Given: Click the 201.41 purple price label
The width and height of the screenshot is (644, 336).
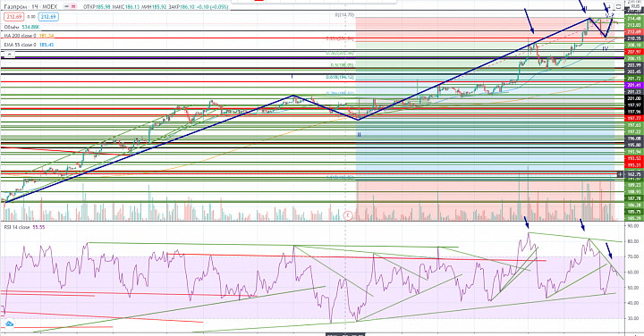Looking at the screenshot, I should (x=634, y=85).
